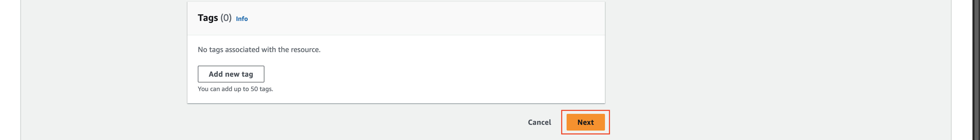Viewport: 980px width, 140px height.
Task: Click the orange Next button
Action: pyautogui.click(x=585, y=122)
